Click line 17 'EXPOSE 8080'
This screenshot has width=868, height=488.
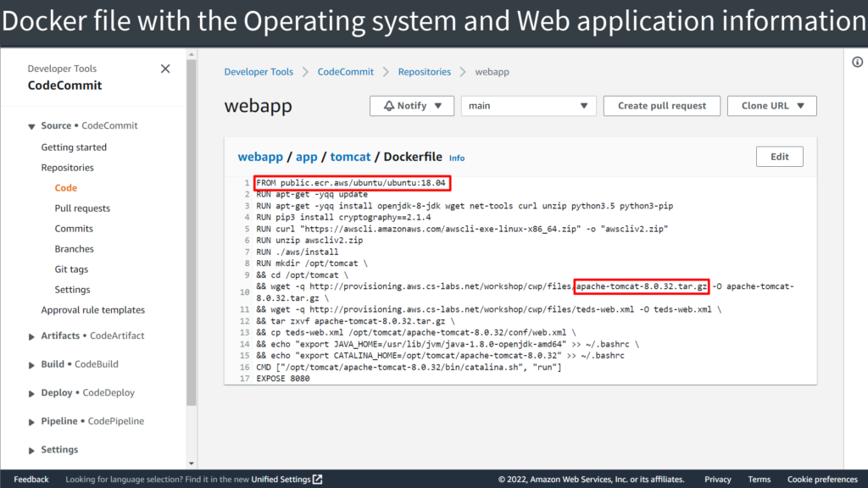[283, 379]
